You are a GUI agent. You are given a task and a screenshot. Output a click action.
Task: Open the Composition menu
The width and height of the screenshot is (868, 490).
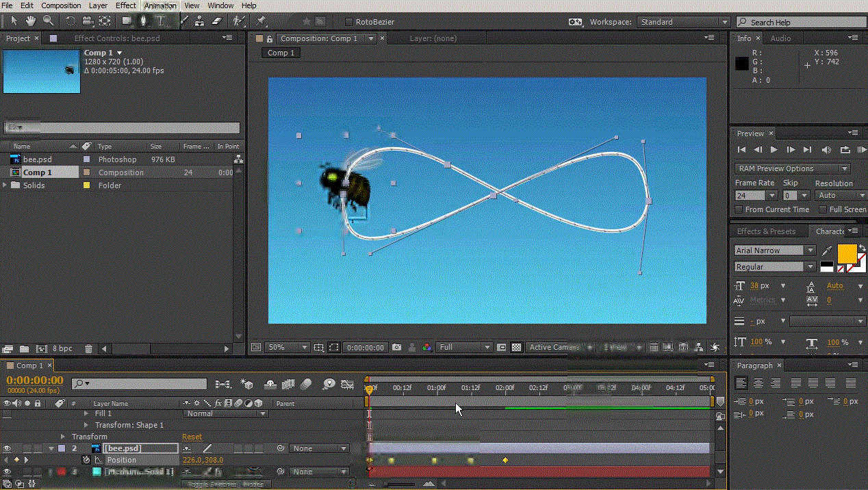[61, 5]
